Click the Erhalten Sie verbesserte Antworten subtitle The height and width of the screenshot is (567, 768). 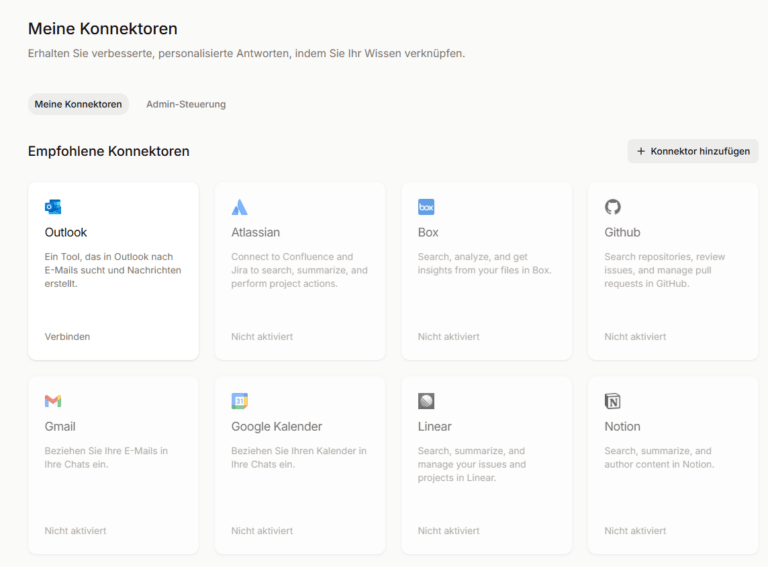(246, 53)
